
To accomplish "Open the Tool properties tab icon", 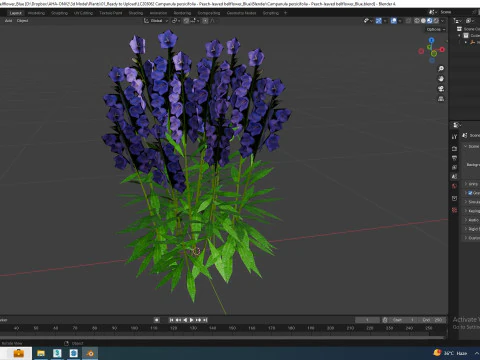I will [454, 137].
